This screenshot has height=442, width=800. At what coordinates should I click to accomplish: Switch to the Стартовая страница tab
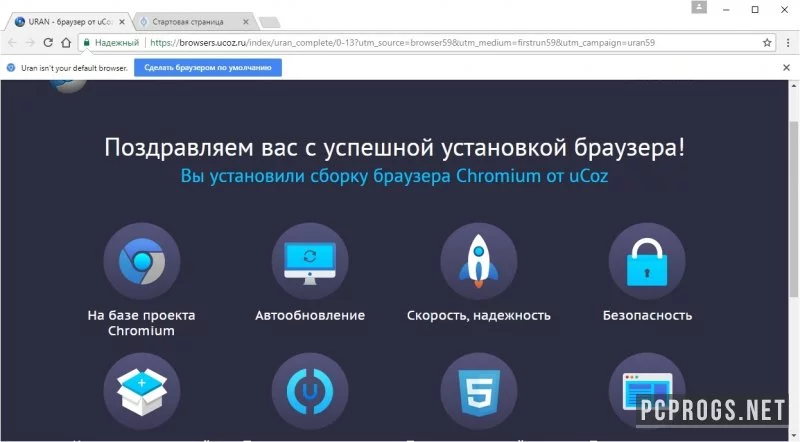194,22
